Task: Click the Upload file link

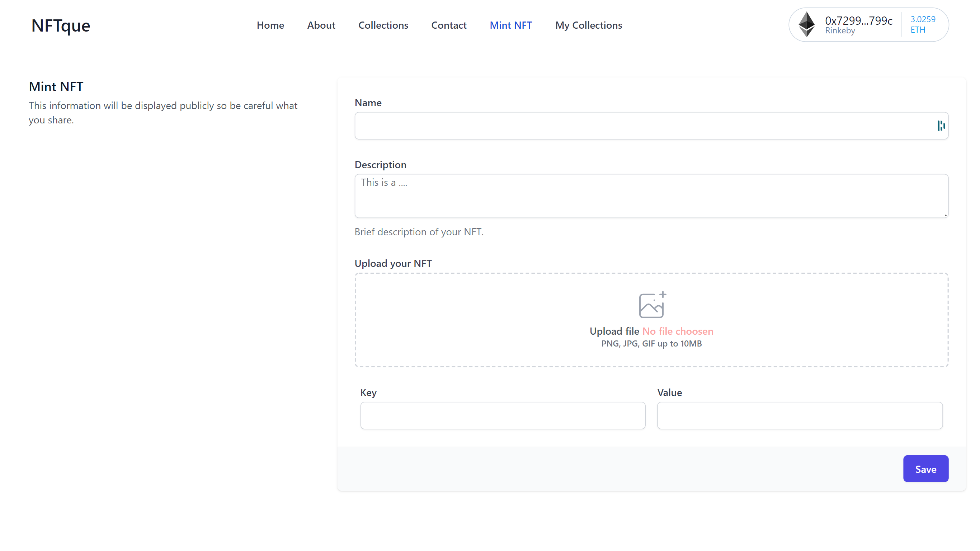Action: [x=614, y=331]
